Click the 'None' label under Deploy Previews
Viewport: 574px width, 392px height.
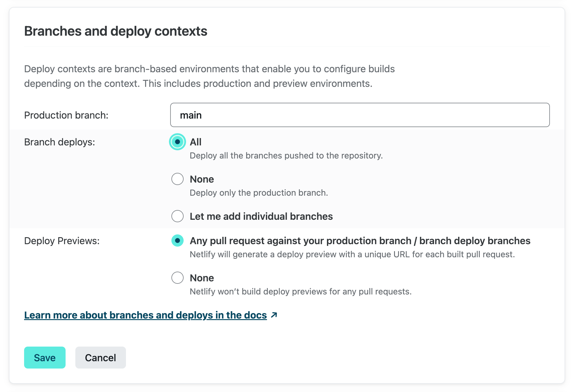[x=202, y=278]
